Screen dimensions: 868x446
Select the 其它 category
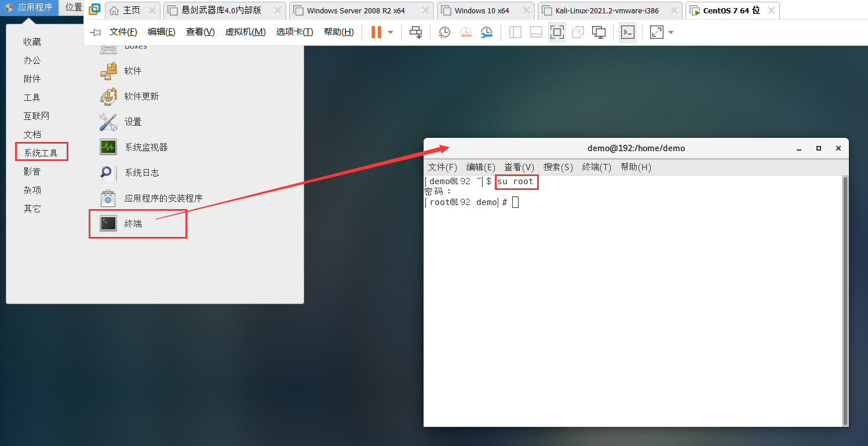click(x=32, y=209)
